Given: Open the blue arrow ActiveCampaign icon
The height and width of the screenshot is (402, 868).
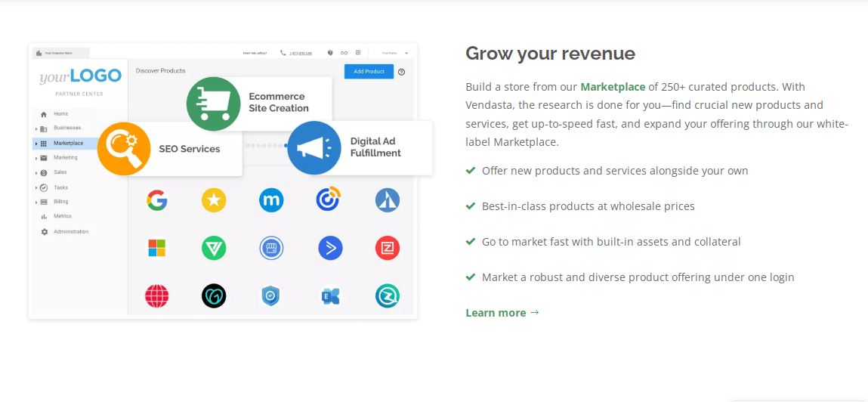Looking at the screenshot, I should pyautogui.click(x=330, y=248).
